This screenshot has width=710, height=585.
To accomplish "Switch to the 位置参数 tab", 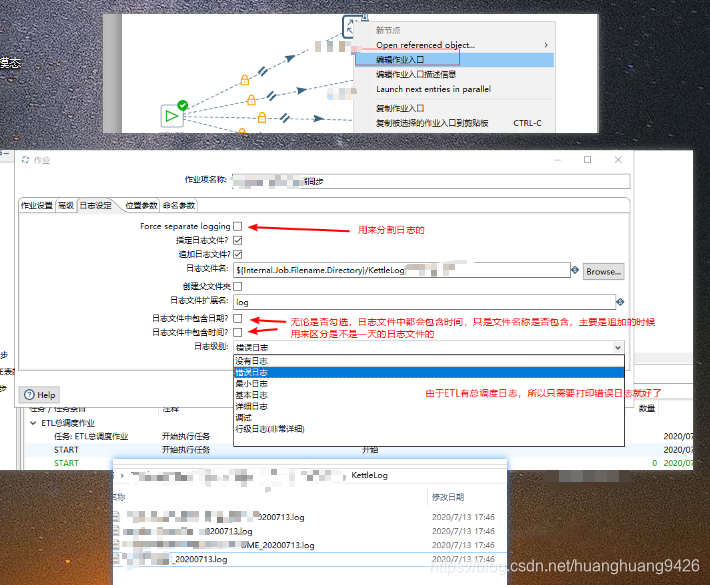I will (x=141, y=206).
